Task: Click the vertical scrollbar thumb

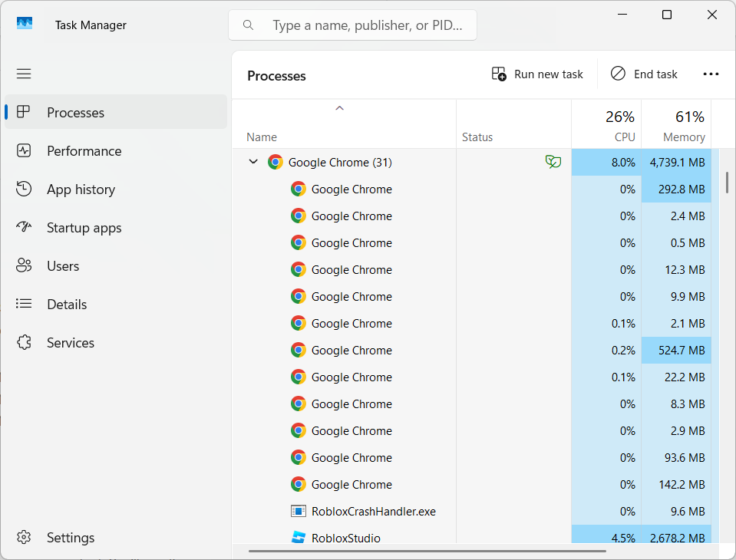Action: 727,182
